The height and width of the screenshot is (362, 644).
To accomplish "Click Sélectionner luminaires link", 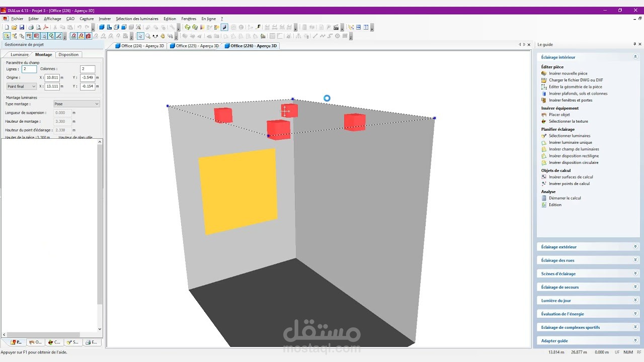I will tap(570, 136).
